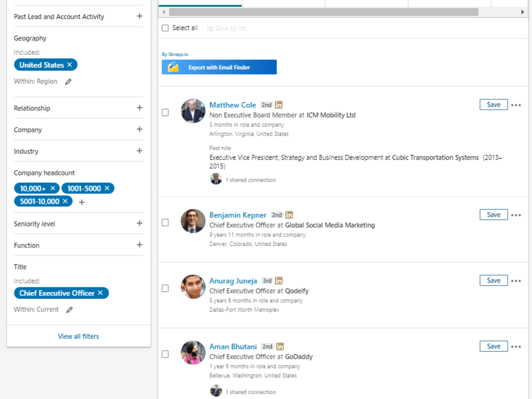Add another company headcount range
The width and height of the screenshot is (532, 399).
[82, 202]
